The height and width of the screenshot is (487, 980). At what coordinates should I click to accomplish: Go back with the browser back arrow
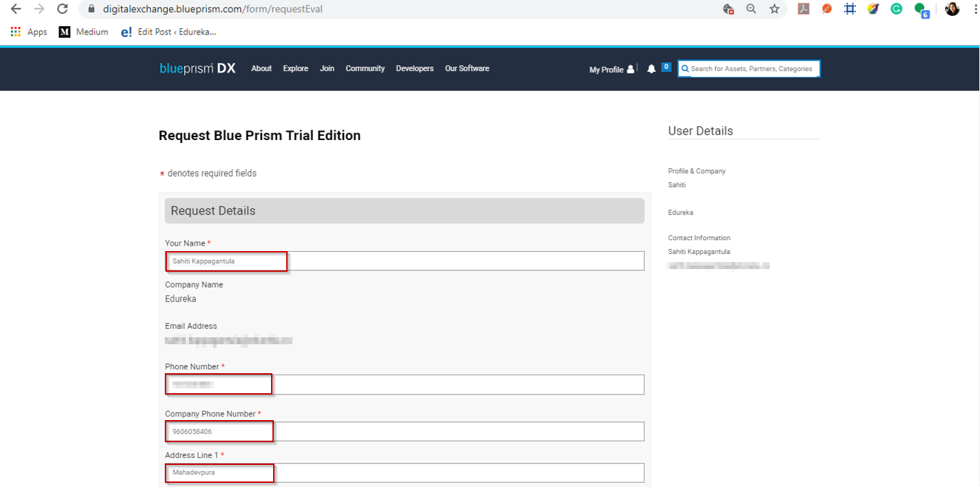(16, 9)
